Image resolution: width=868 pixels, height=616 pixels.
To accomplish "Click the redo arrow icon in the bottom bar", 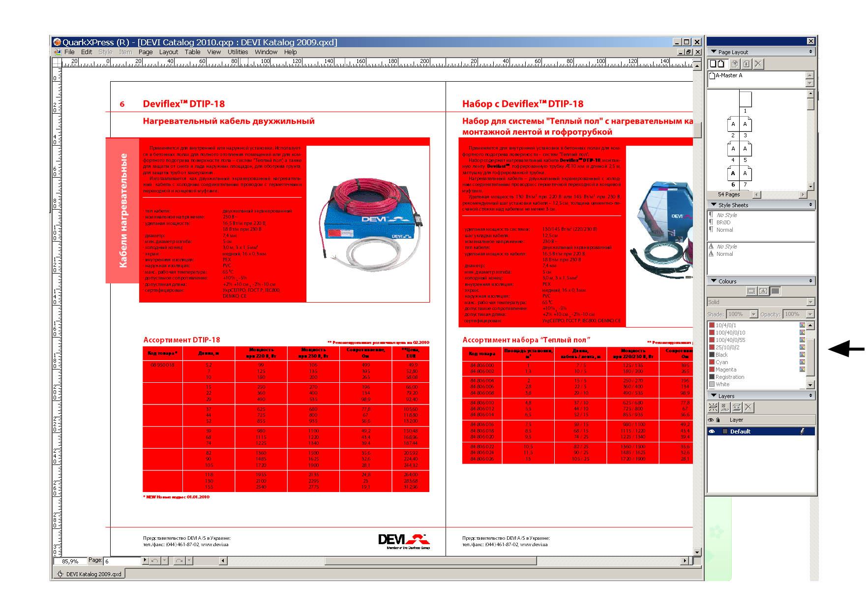I will point(179,560).
